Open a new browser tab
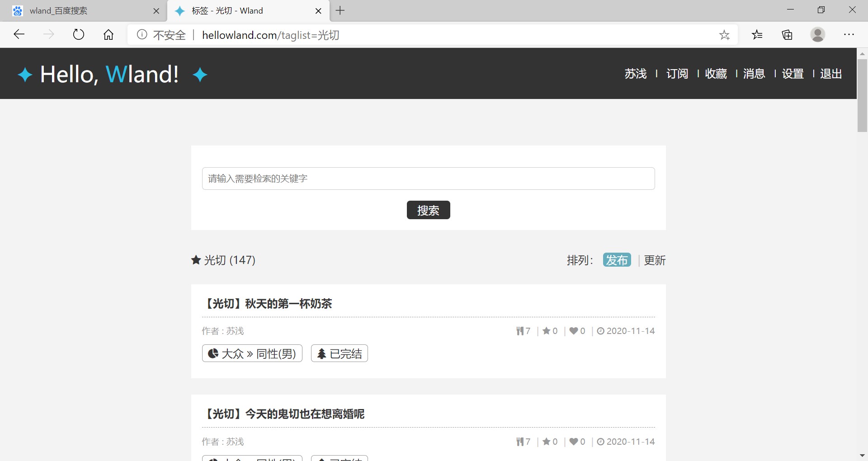Image resolution: width=868 pixels, height=461 pixels. point(340,10)
